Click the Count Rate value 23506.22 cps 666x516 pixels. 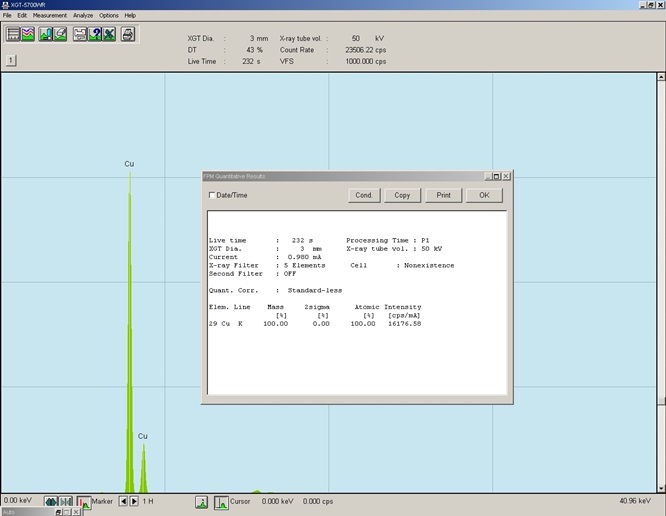click(x=365, y=50)
